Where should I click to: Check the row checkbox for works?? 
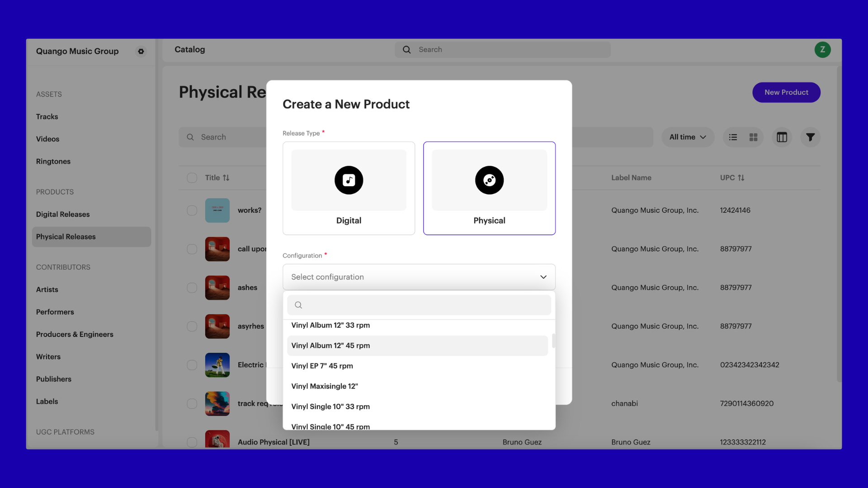pos(192,211)
